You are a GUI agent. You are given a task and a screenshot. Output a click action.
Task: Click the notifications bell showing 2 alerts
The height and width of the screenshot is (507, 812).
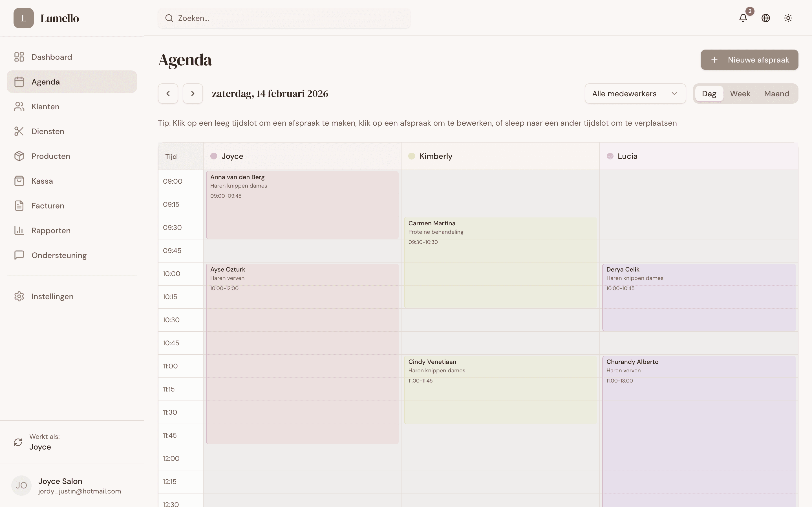pyautogui.click(x=743, y=18)
